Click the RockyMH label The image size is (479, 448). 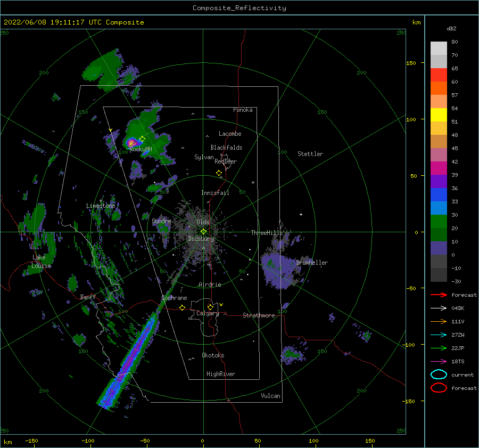tap(141, 149)
